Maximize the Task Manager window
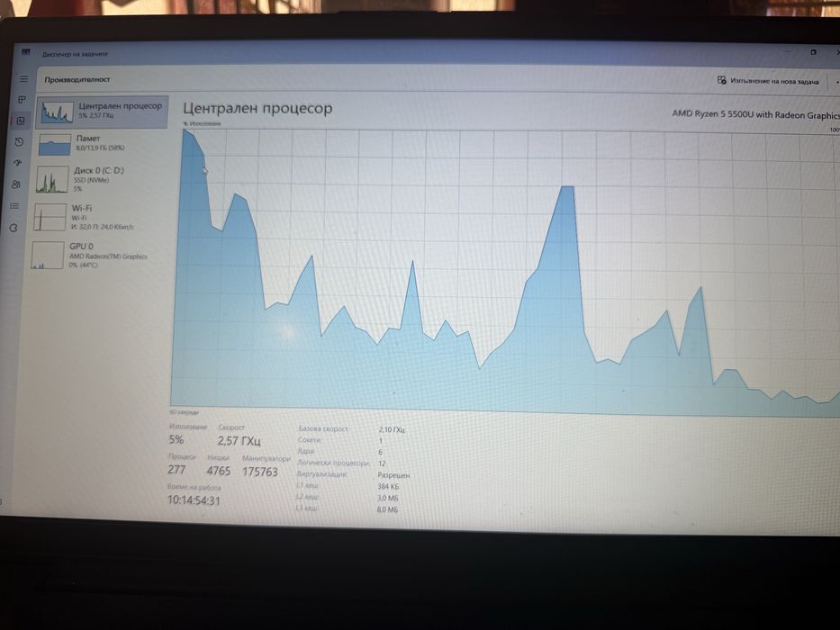Viewport: 840px width, 630px height. (813, 52)
